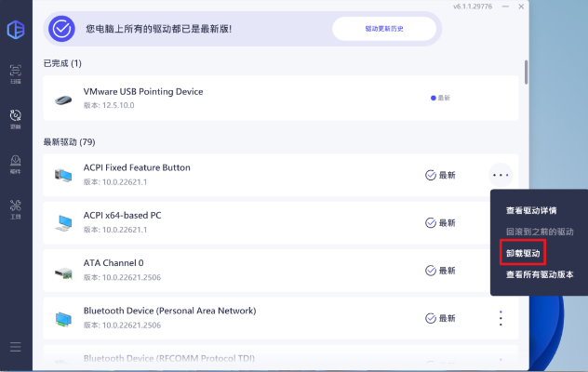This screenshot has width=588, height=372.
Task: Click the ATA Channel 0 controller icon
Action: [x=63, y=273]
